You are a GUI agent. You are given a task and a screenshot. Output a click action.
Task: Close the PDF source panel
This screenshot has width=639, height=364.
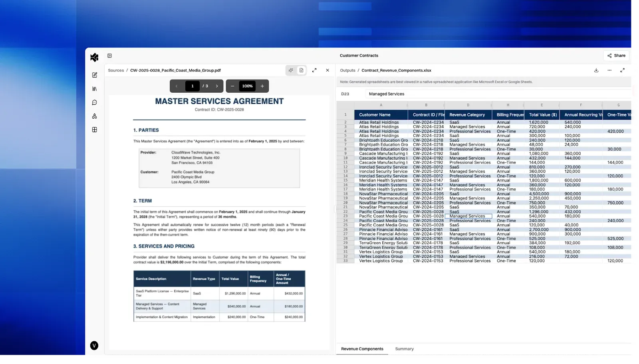point(327,70)
